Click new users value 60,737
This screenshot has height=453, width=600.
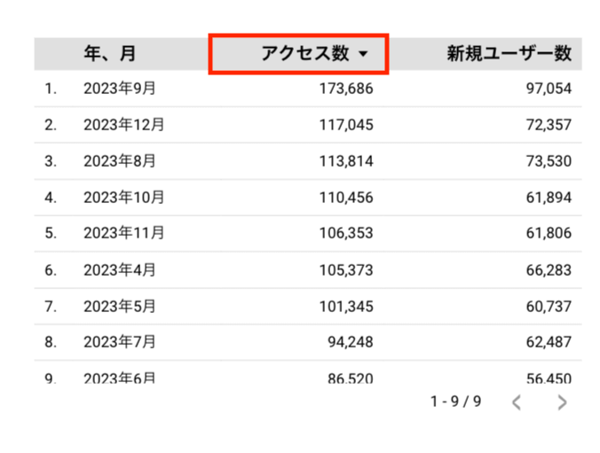(x=549, y=307)
